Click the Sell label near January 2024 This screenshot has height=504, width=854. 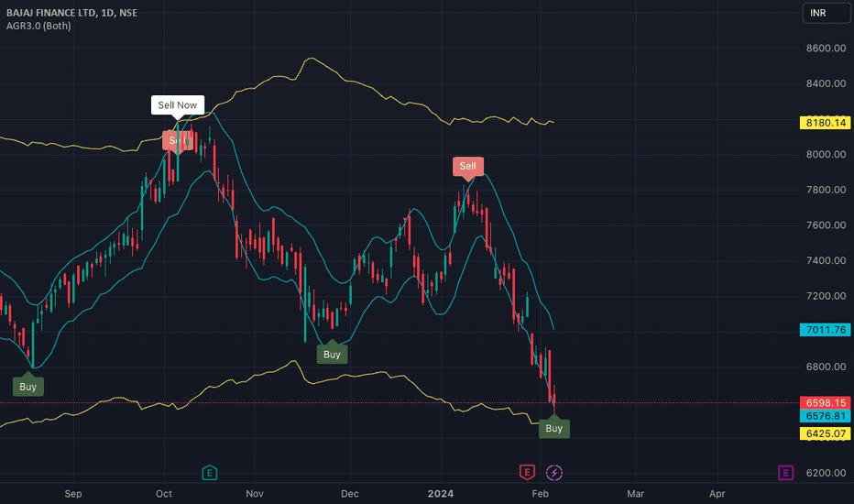tap(468, 166)
